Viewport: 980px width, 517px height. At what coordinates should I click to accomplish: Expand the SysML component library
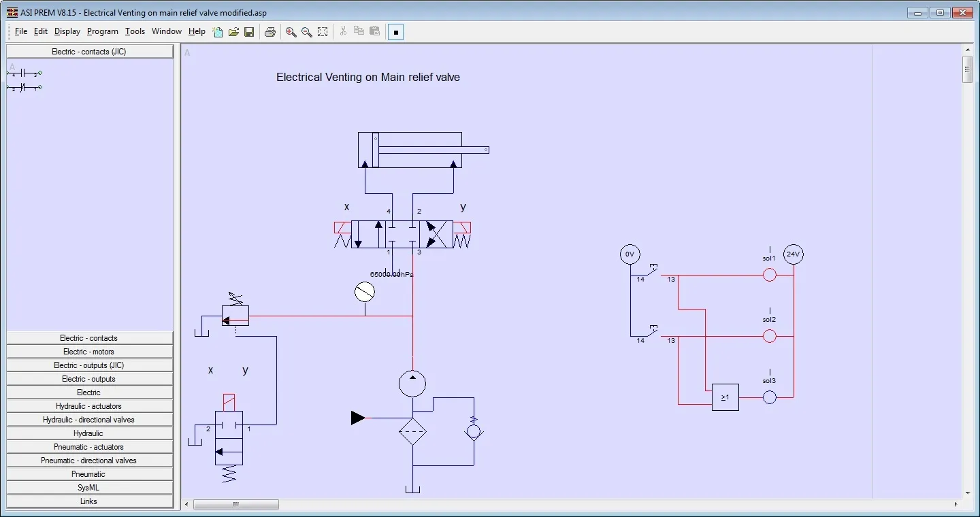pyautogui.click(x=88, y=488)
